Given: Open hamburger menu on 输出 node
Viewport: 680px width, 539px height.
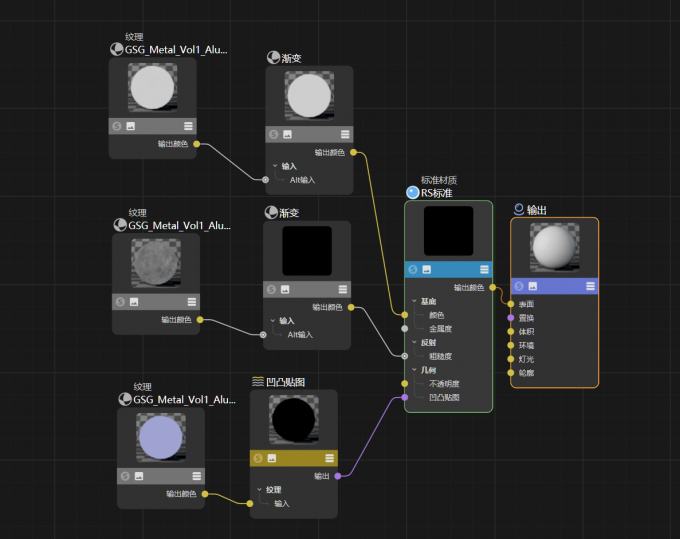Looking at the screenshot, I should tap(590, 286).
